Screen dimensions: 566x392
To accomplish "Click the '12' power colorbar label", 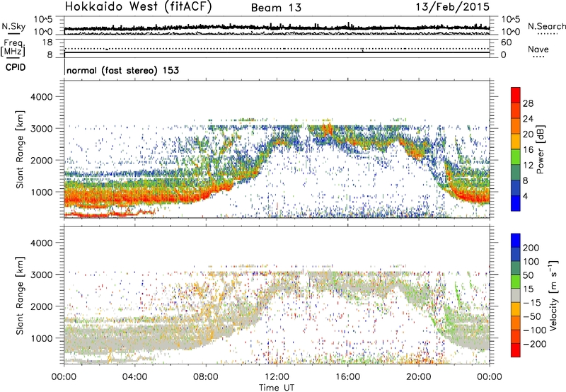I will (x=528, y=166).
